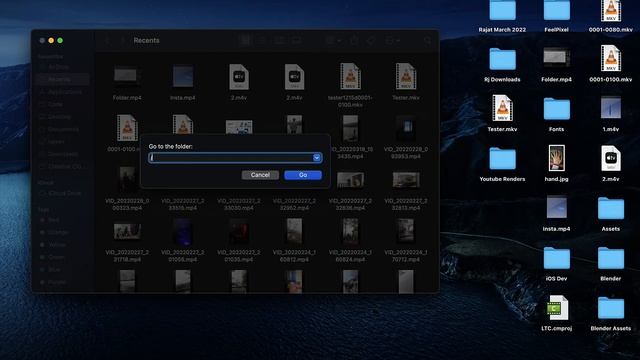The image size is (640, 360).
Task: Open the folder path history dropdown arrow
Action: 317,158
